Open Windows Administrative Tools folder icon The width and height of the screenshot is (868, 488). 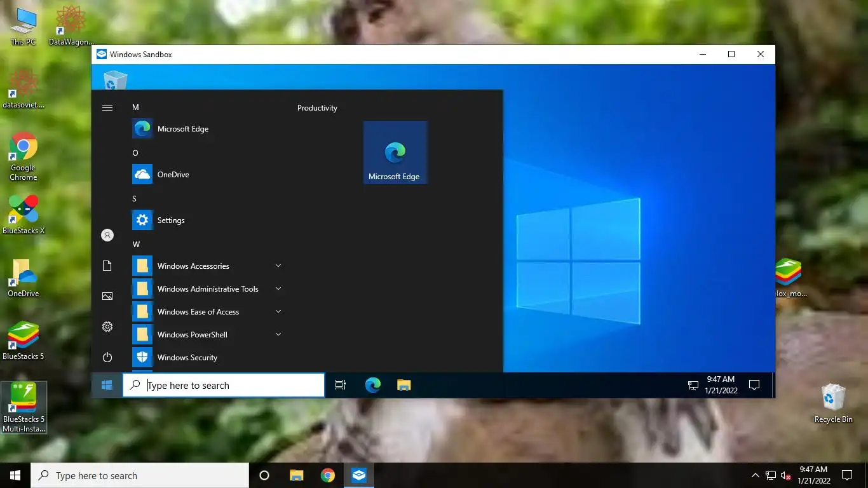[142, 289]
